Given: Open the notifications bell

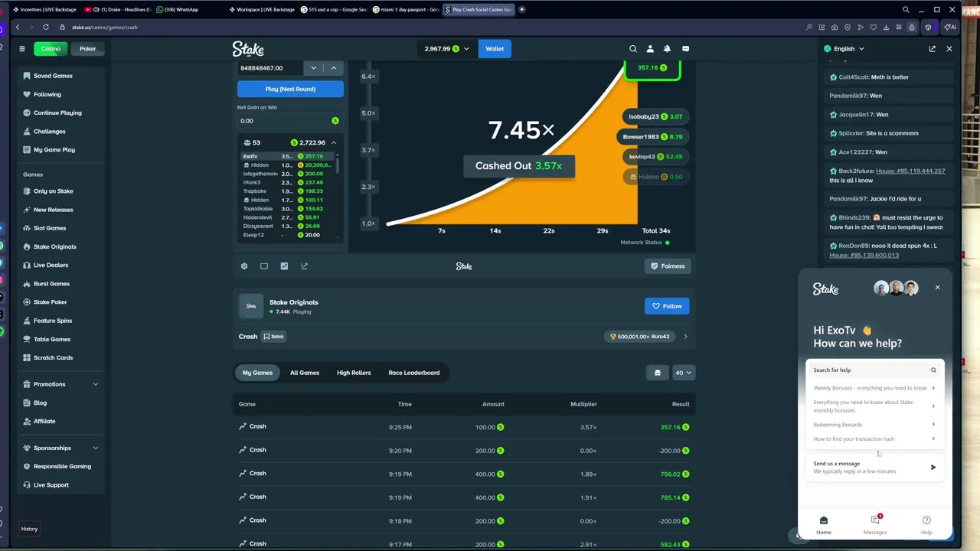Looking at the screenshot, I should tap(667, 49).
